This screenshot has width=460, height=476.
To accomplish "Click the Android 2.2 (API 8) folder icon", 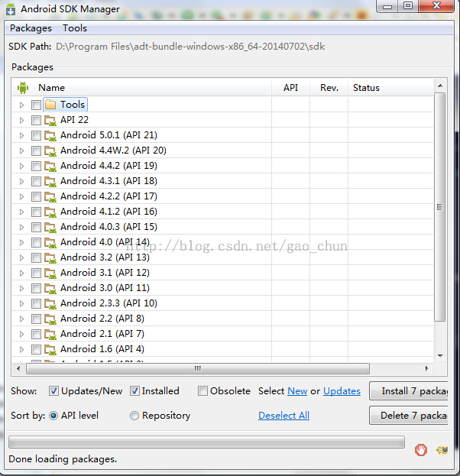I will [50, 319].
